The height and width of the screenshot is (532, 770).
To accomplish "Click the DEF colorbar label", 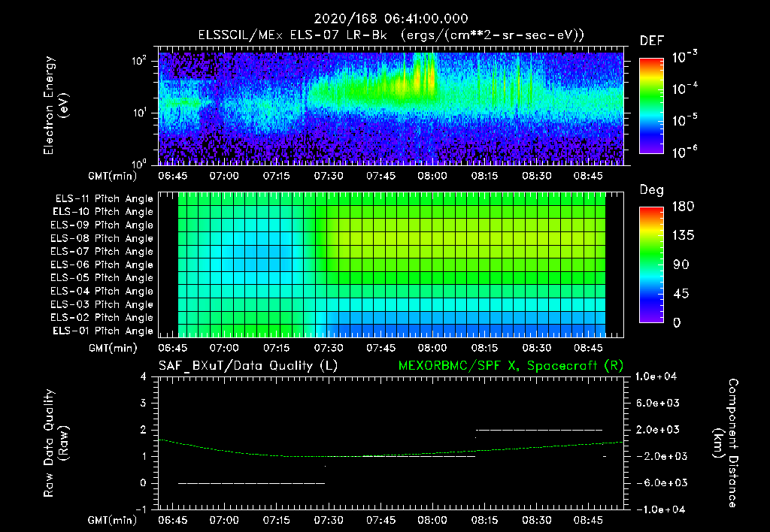I will click(x=652, y=41).
